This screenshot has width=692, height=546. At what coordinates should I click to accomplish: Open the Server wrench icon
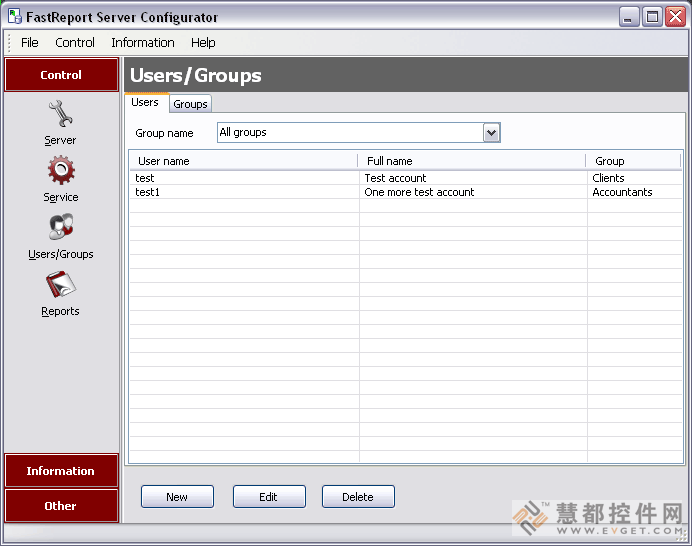point(60,113)
